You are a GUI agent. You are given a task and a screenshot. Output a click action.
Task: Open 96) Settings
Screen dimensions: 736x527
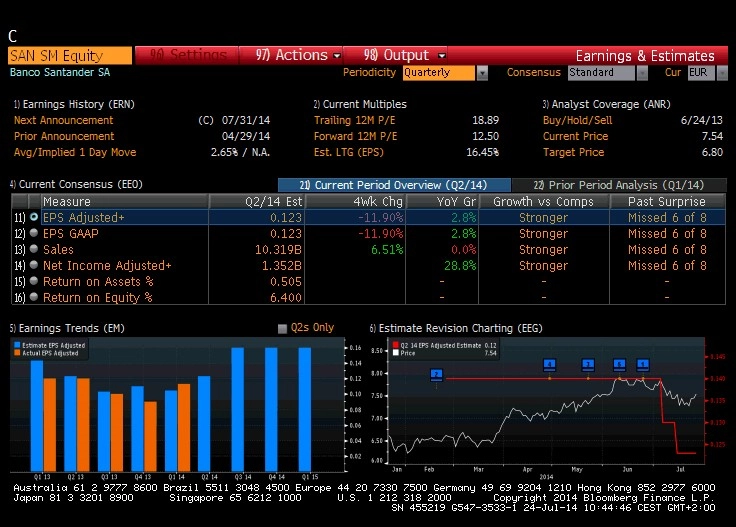tap(187, 55)
